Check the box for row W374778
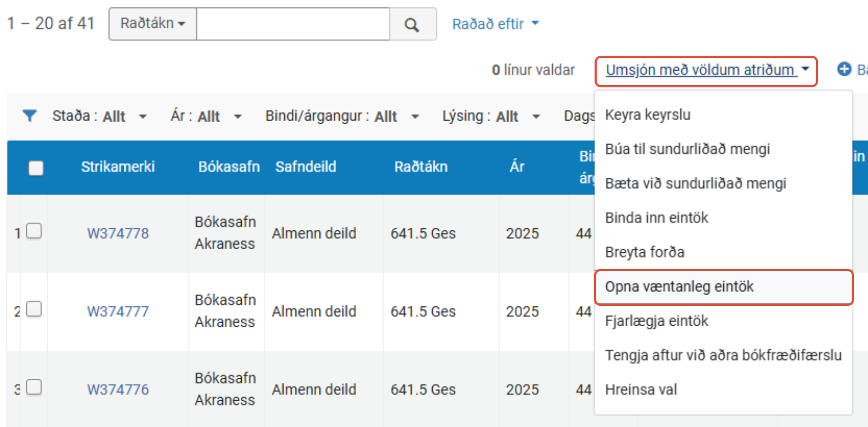The image size is (868, 427). point(34,231)
